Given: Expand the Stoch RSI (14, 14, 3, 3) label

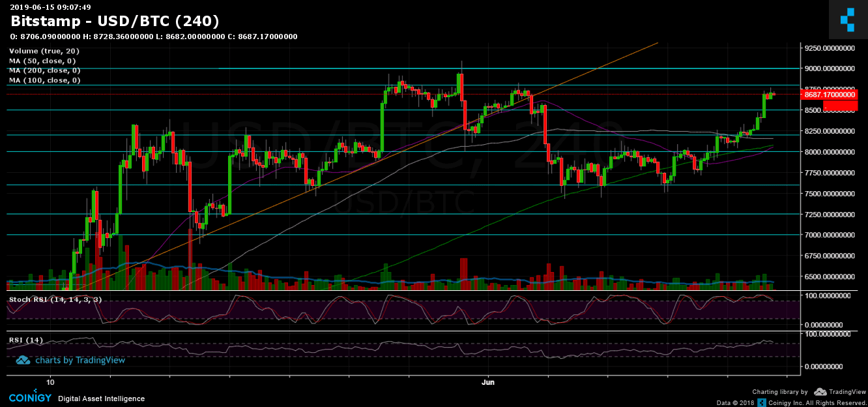Looking at the screenshot, I should (x=55, y=300).
